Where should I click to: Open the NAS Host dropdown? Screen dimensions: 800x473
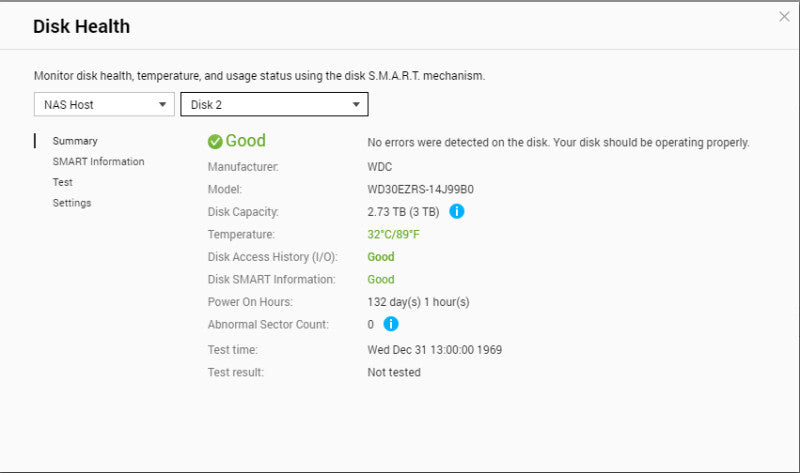(104, 105)
